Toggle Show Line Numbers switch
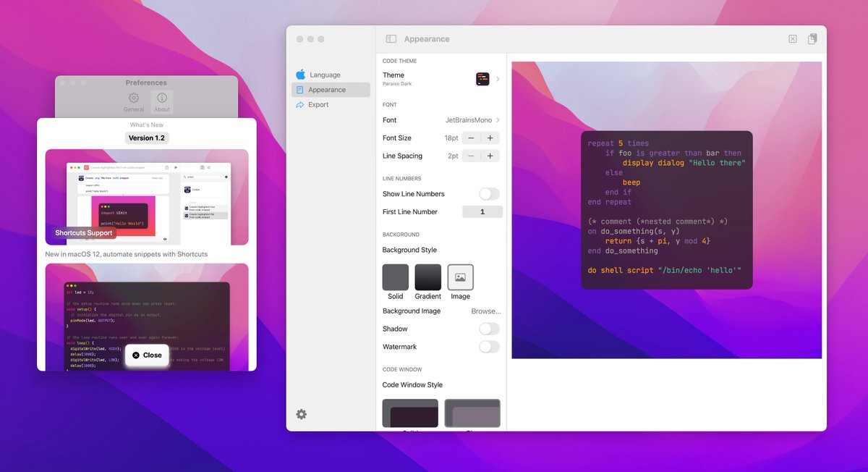The width and height of the screenshot is (868, 472). pos(489,194)
